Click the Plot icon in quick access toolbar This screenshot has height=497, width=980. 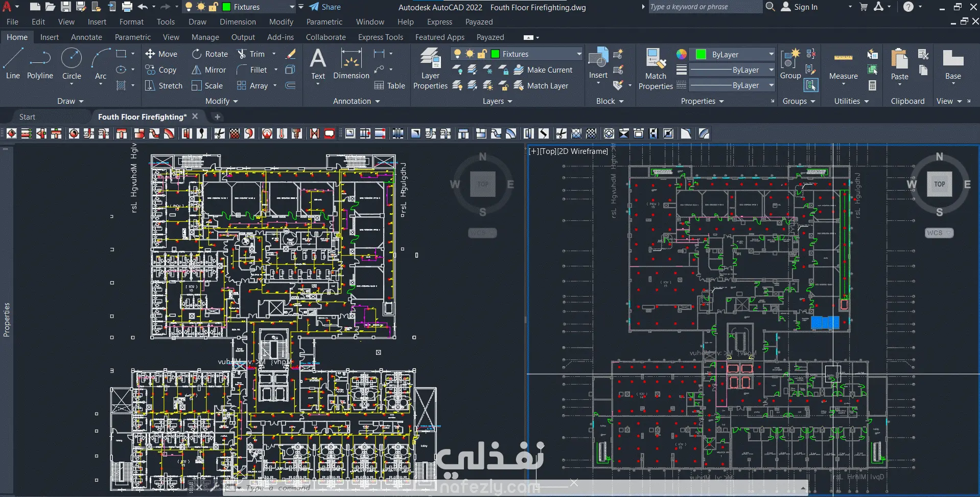[127, 7]
